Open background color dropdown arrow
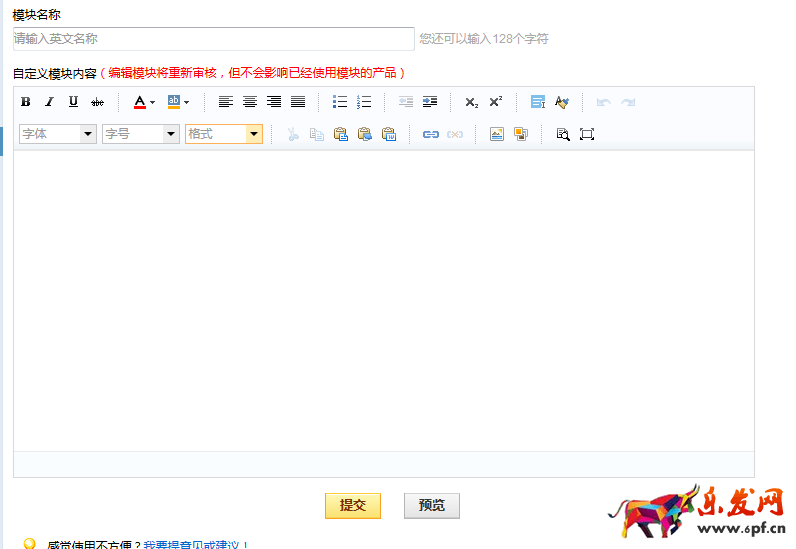This screenshot has height=549, width=796. [186, 103]
